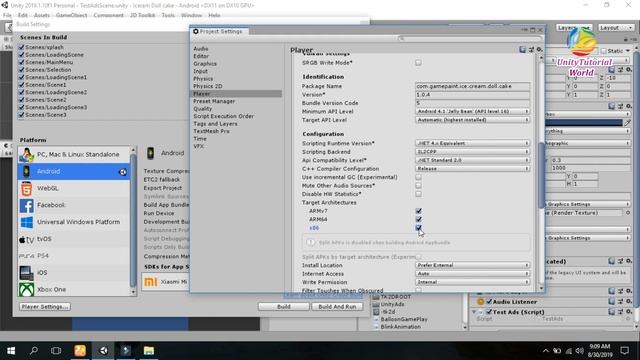Click Build And Run button
The image size is (640, 360).
337,307
